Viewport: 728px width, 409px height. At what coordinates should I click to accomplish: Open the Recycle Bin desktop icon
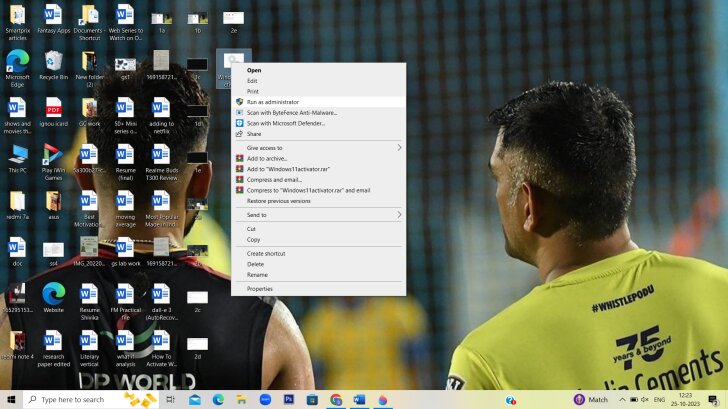click(53, 65)
